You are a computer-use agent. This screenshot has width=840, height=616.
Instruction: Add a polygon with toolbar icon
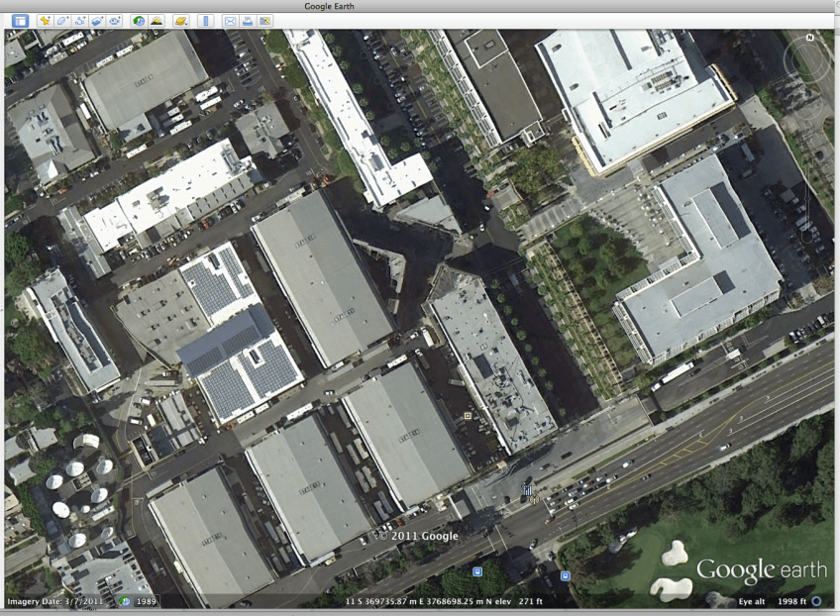pyautogui.click(x=62, y=21)
